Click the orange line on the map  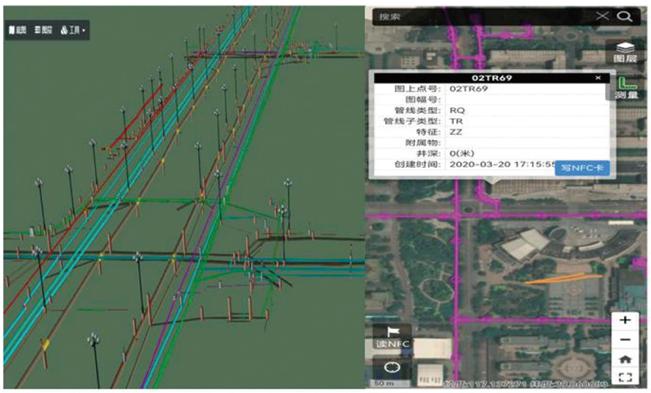(x=563, y=278)
